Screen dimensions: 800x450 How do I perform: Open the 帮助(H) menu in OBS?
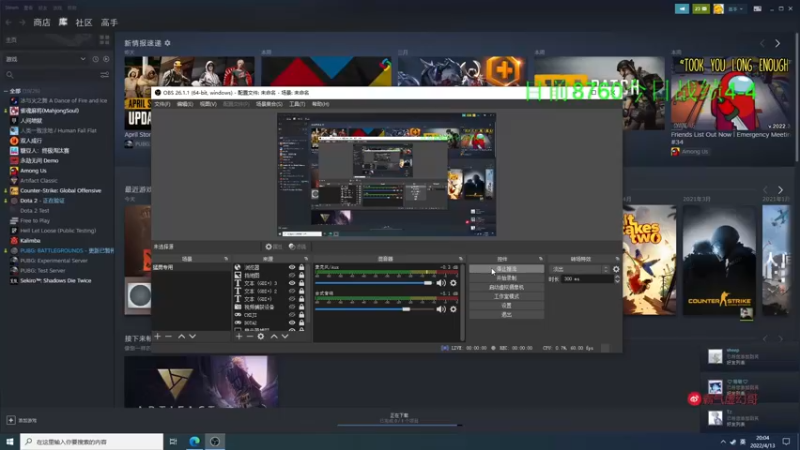pyautogui.click(x=320, y=104)
